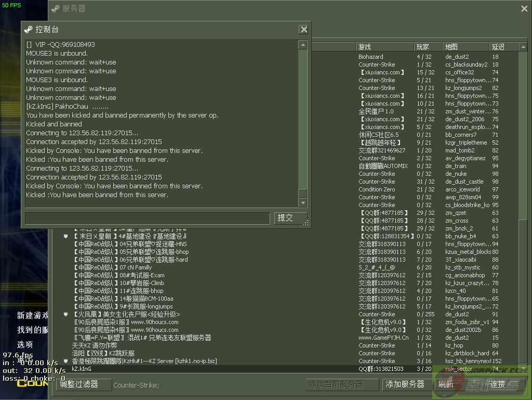Open the 调整过滤器 filter settings
This screenshot has height=400, width=532.
pos(84,384)
